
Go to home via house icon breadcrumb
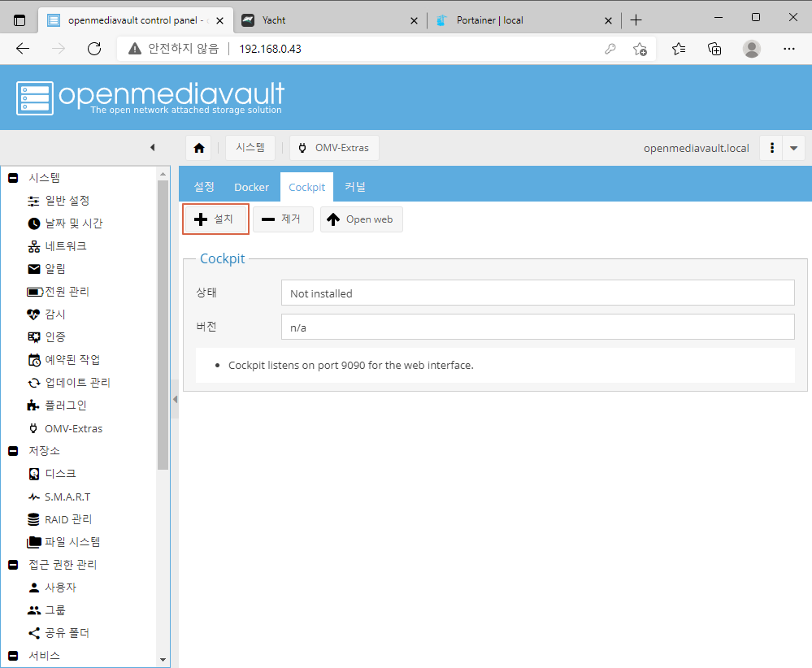pyautogui.click(x=199, y=148)
